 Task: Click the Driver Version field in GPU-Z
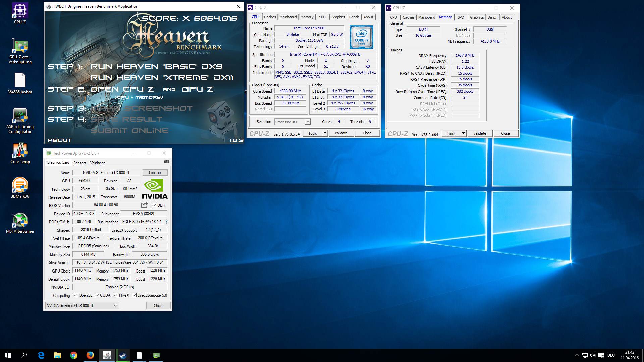click(x=120, y=262)
